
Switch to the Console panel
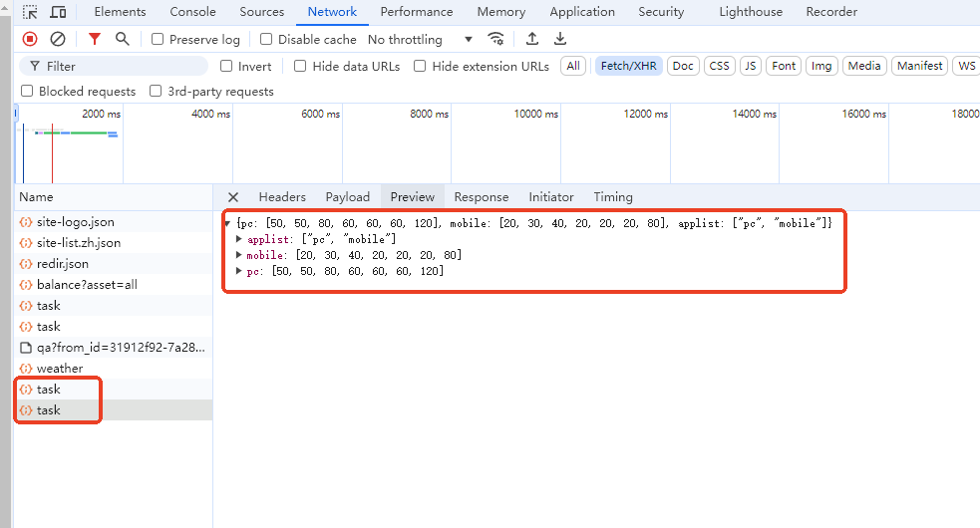point(193,12)
